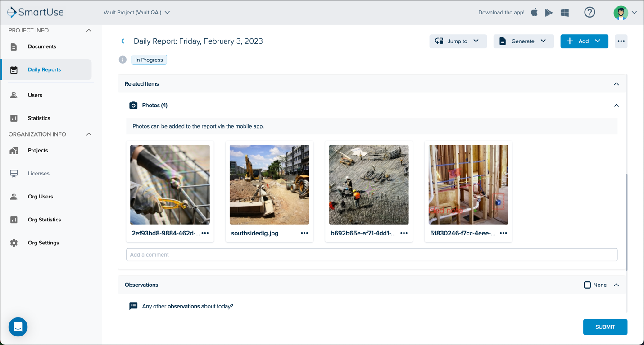Click the info icon beside In Progress
Image resolution: width=644 pixels, height=345 pixels.
tap(122, 60)
